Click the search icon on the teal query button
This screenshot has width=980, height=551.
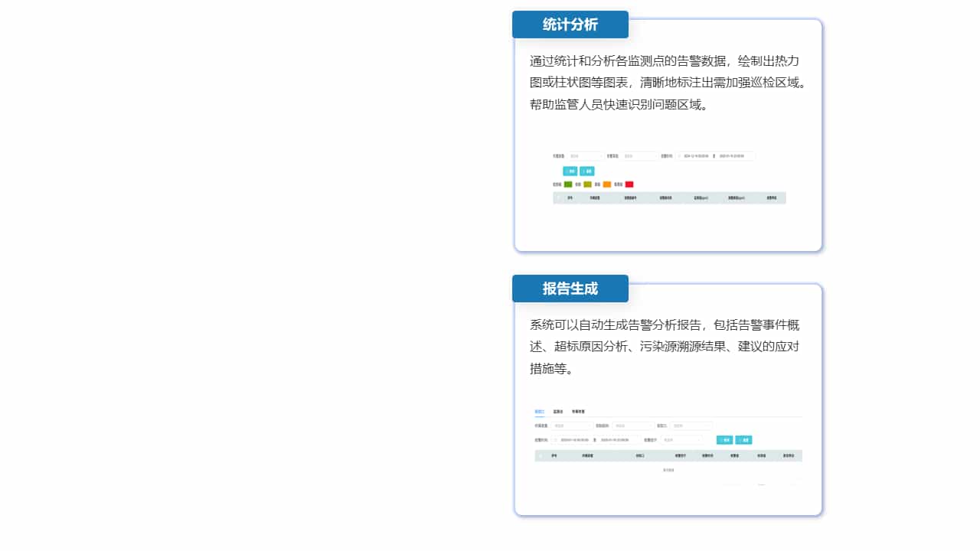pyautogui.click(x=570, y=171)
